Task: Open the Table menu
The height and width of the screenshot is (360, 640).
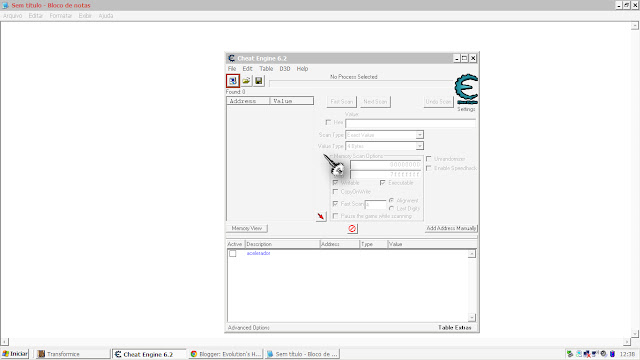Action: 266,69
